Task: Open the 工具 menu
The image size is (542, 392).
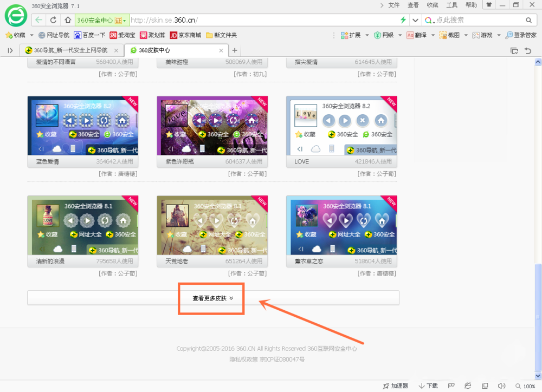Action: click(x=452, y=5)
